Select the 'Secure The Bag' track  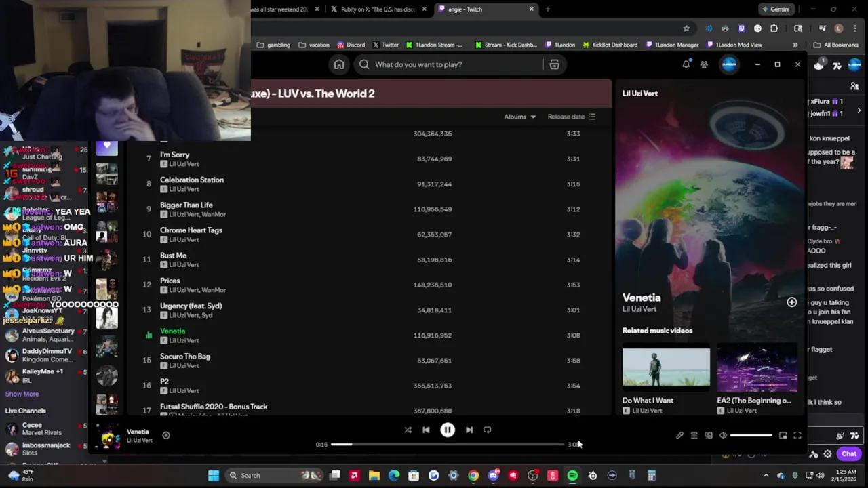[x=366, y=360]
